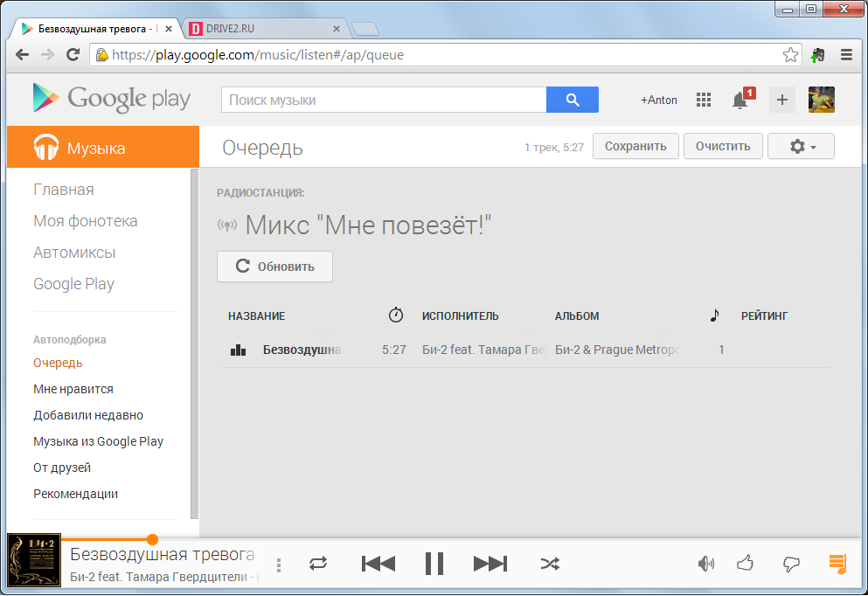The width and height of the screenshot is (868, 596).
Task: Close the Google Play Music tab
Action: coord(169,29)
